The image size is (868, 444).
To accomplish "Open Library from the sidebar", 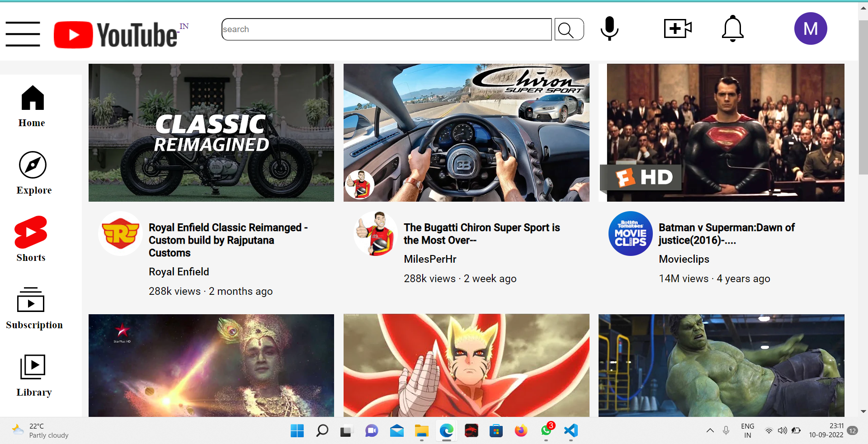I will (33, 367).
